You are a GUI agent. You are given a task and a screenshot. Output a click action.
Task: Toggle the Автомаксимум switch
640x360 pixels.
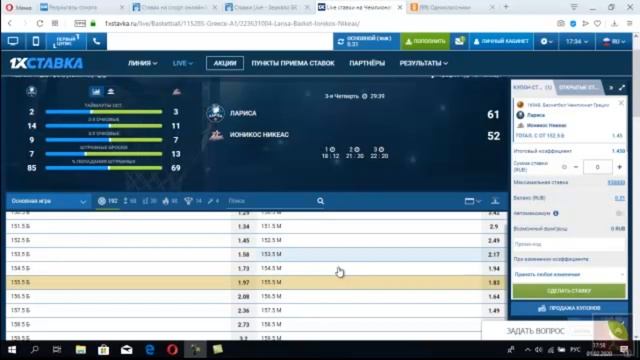tap(619, 213)
